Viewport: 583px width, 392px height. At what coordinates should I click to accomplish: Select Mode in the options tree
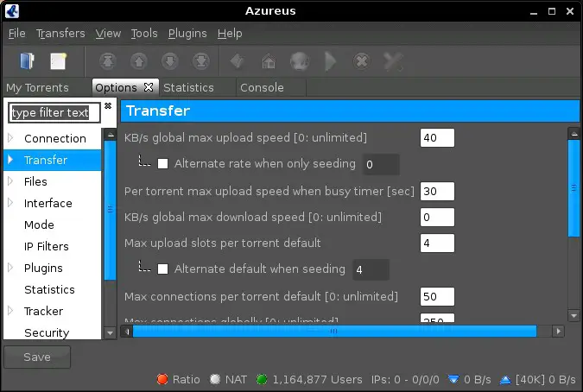(x=39, y=224)
